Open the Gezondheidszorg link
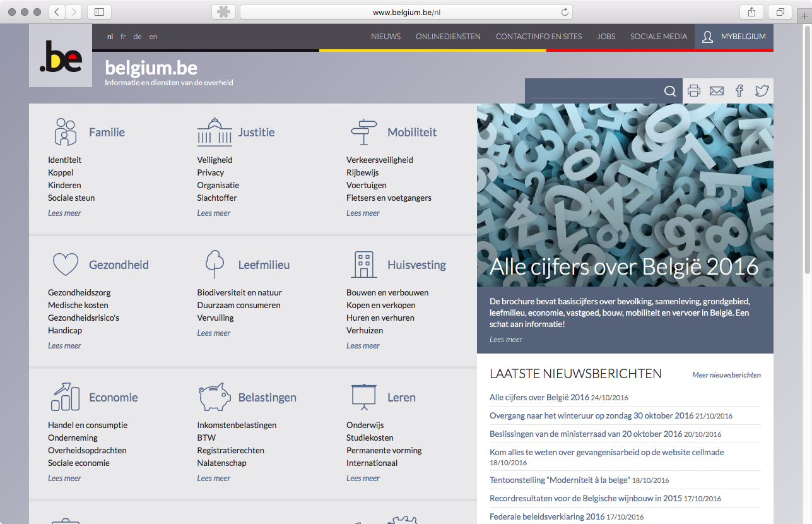The width and height of the screenshot is (812, 524). (x=79, y=293)
